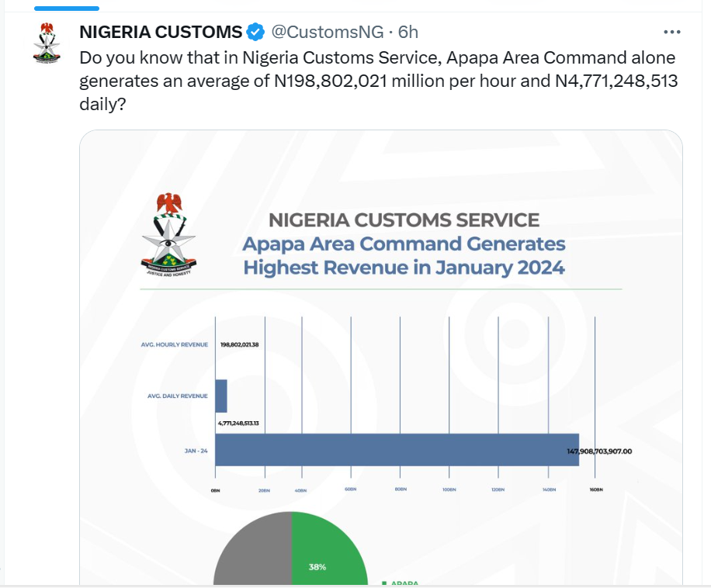Open the NIGERIA CUSTOMS account name link
711x588 pixels.
(161, 33)
